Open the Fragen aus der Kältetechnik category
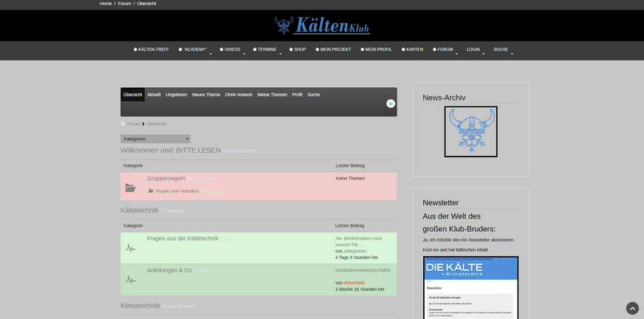Viewport: 644px width, 319px height. 182,239
